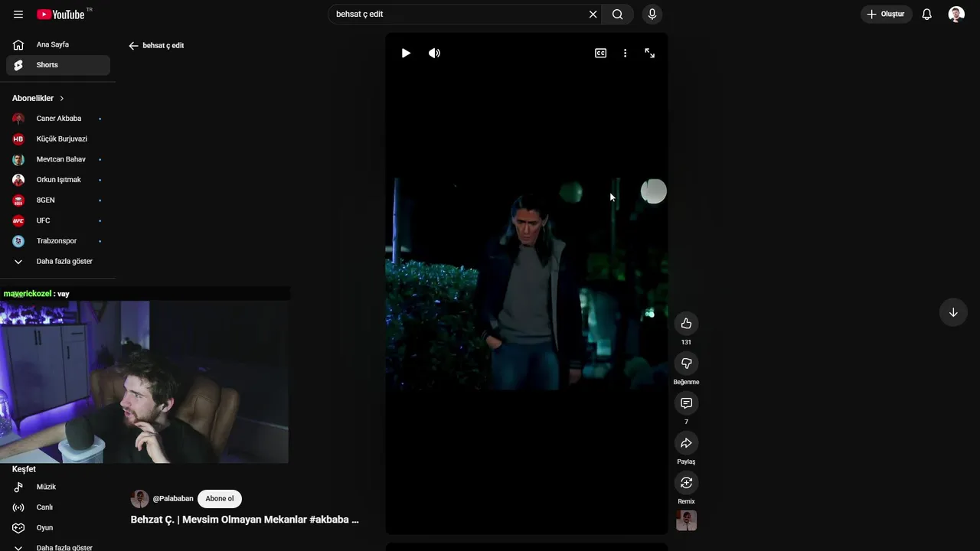Open the hamburger guide menu
Image resolution: width=980 pixels, height=551 pixels.
(x=18, y=15)
